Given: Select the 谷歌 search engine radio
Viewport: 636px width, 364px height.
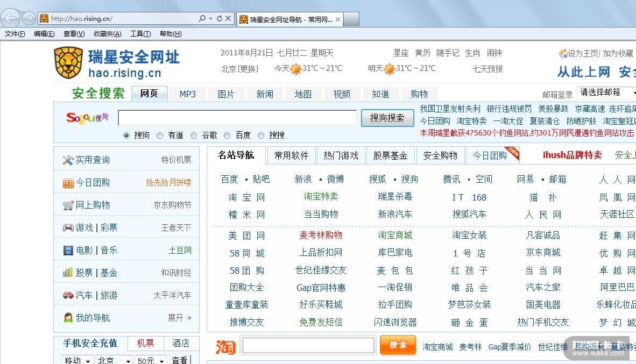Looking at the screenshot, I should 194,135.
